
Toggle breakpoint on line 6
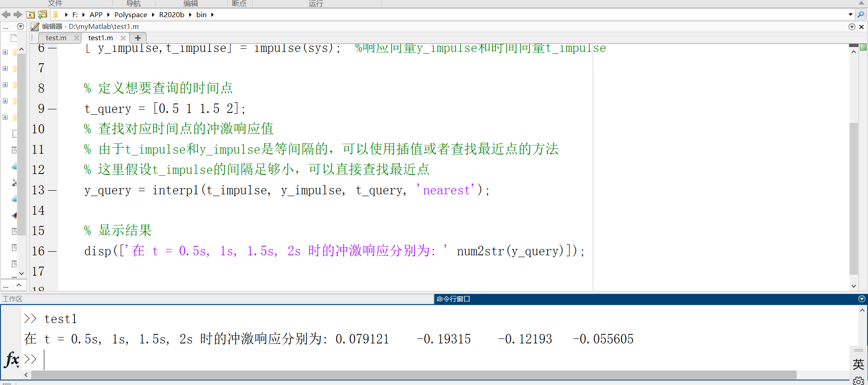pyautogui.click(x=52, y=48)
